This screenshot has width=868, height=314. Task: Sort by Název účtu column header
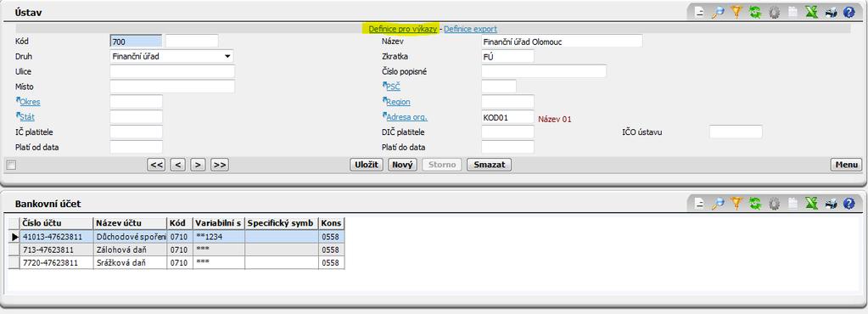[x=130, y=223]
